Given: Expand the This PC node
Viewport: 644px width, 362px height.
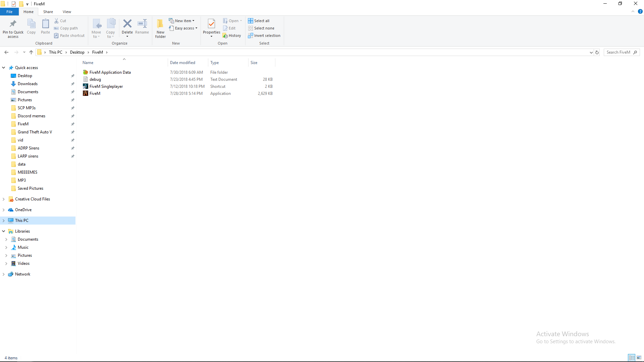Looking at the screenshot, I should pos(4,221).
